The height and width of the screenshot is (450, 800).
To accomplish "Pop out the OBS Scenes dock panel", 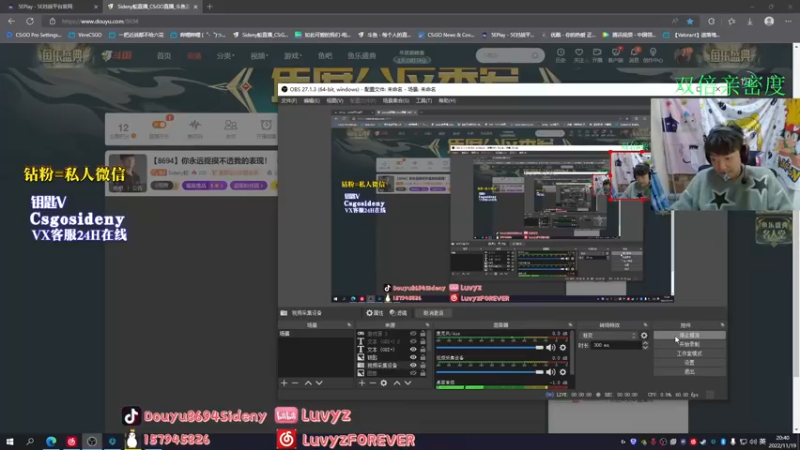I will 349,325.
